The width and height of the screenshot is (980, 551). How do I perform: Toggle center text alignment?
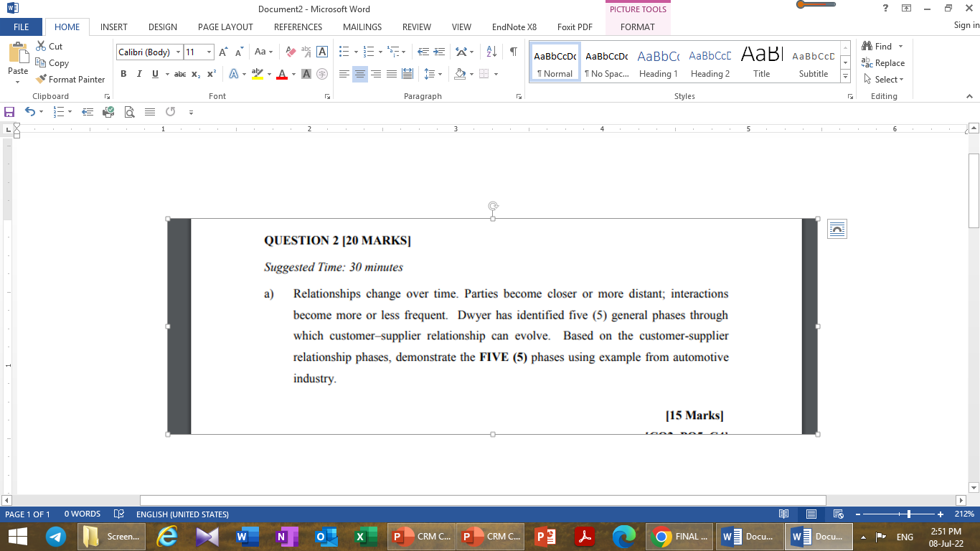(359, 73)
